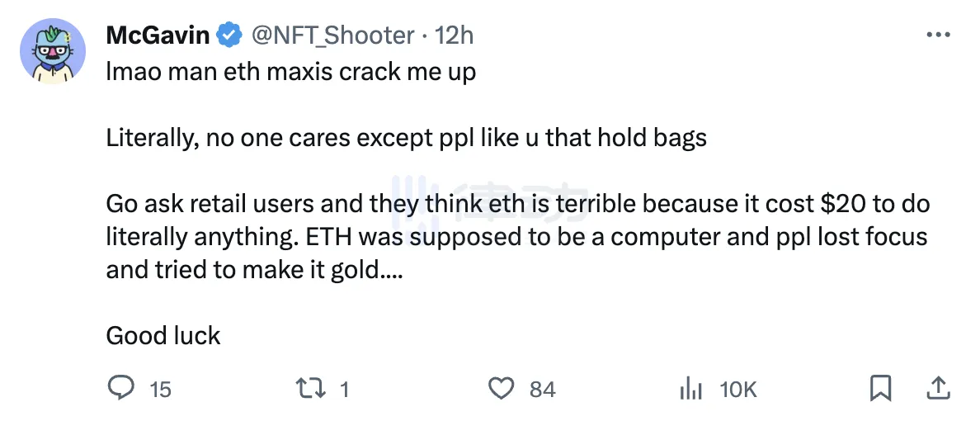Click the share upload icon
The height and width of the screenshot is (421, 980).
pyautogui.click(x=939, y=387)
